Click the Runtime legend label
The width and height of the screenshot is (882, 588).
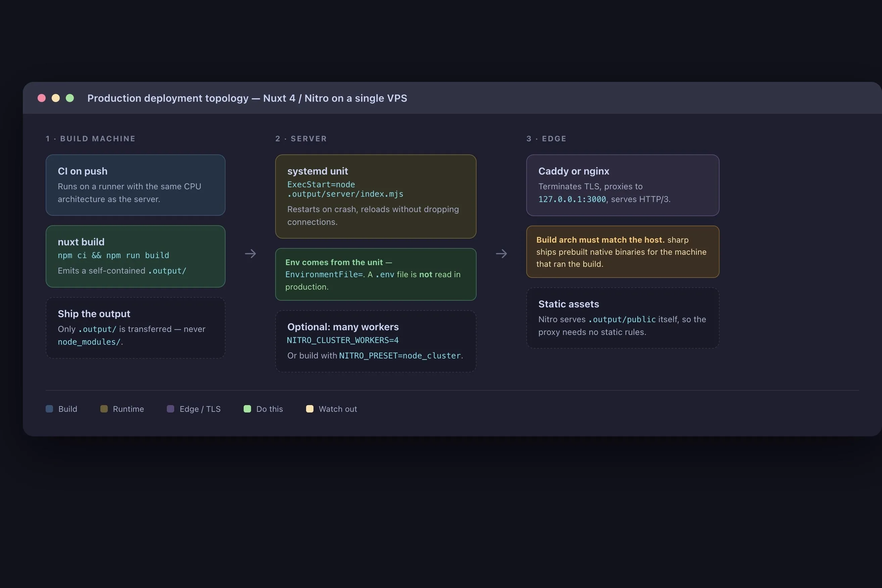[x=128, y=409]
